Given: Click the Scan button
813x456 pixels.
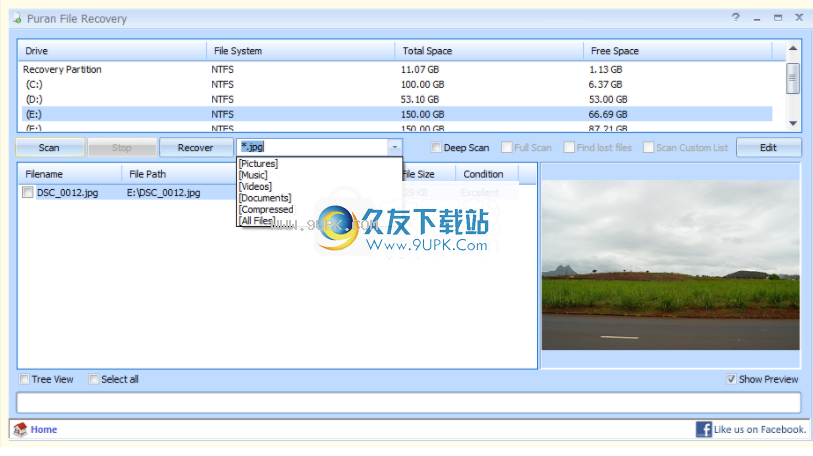Looking at the screenshot, I should (x=50, y=147).
